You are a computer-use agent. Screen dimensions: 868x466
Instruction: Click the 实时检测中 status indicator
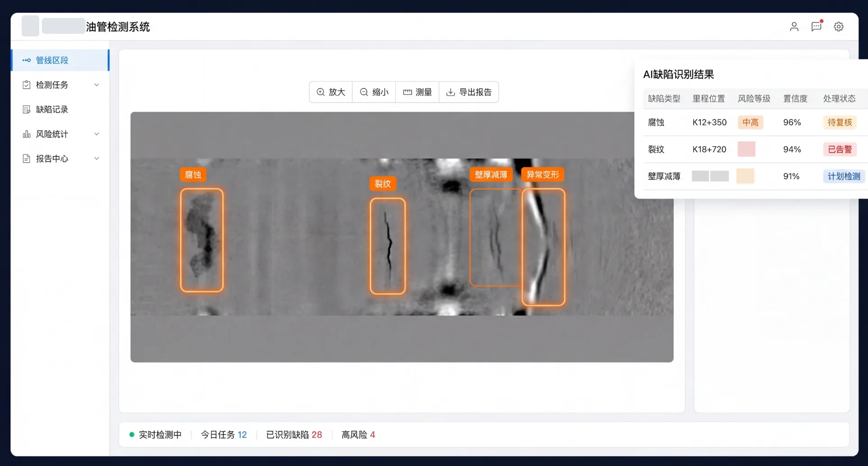(x=155, y=435)
